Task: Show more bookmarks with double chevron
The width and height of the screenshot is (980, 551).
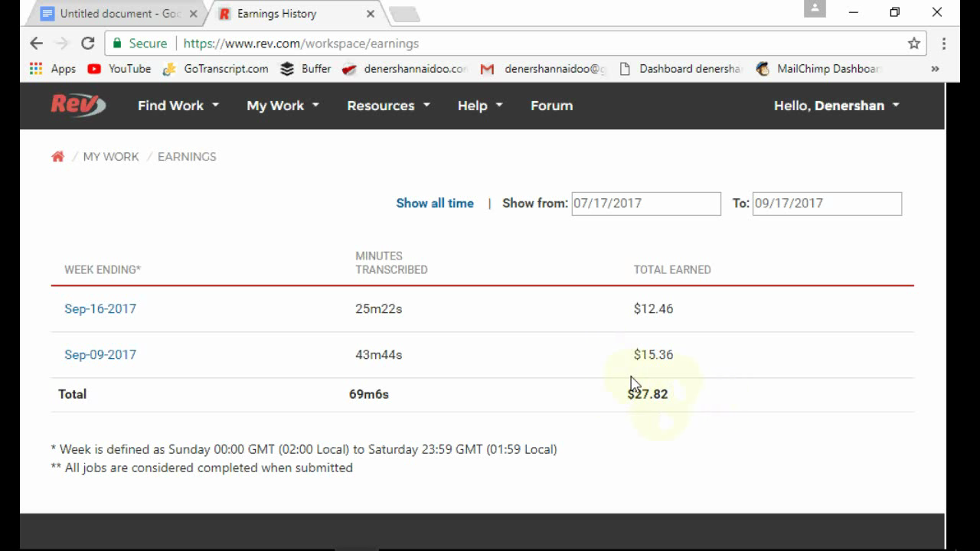Action: tap(935, 69)
